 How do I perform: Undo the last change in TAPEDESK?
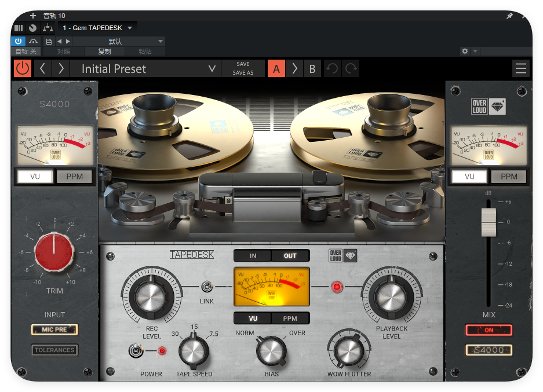point(333,68)
